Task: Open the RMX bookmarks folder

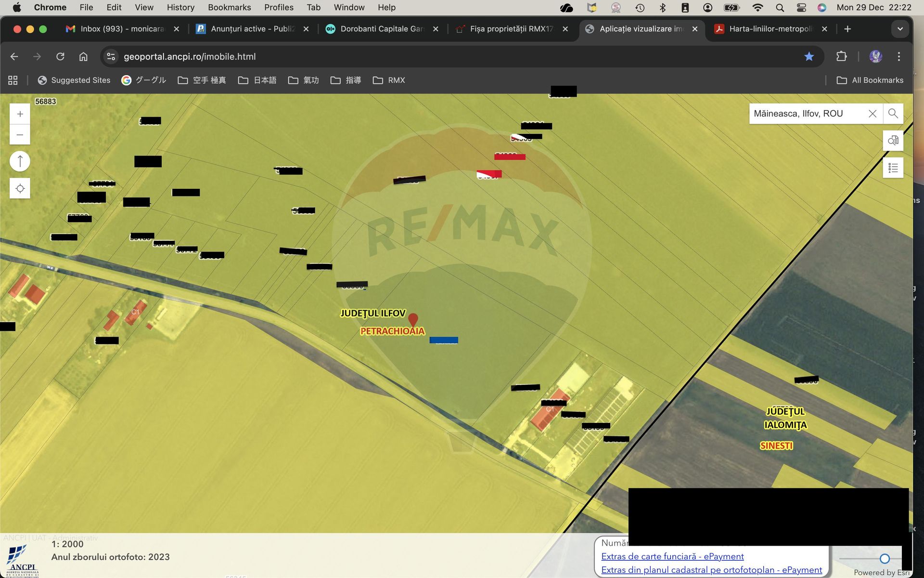Action: [389, 80]
